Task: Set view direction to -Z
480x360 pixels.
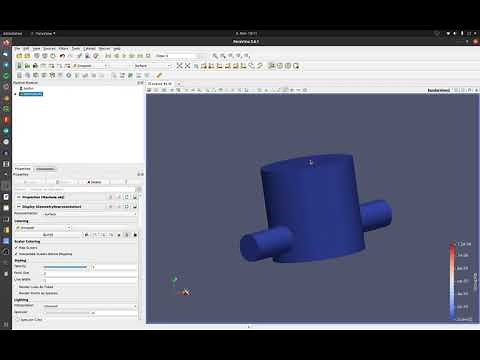Action: [243, 66]
